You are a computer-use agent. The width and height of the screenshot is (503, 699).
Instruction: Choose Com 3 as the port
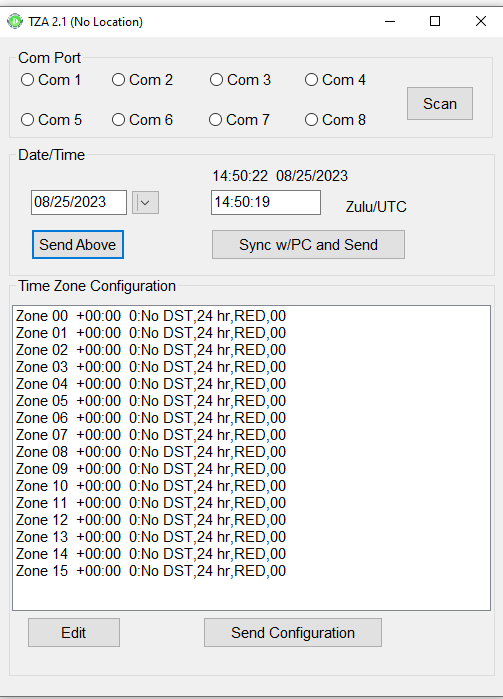(240, 80)
